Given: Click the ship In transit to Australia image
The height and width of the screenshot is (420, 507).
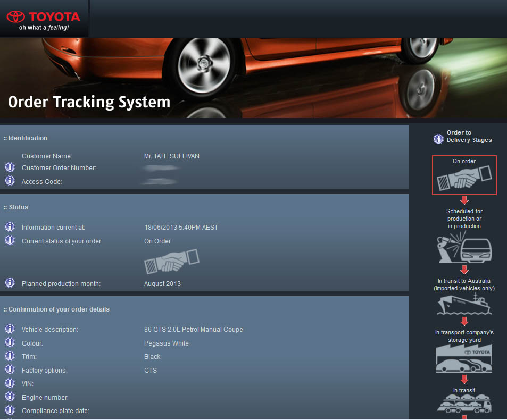Looking at the screenshot, I should (x=464, y=304).
